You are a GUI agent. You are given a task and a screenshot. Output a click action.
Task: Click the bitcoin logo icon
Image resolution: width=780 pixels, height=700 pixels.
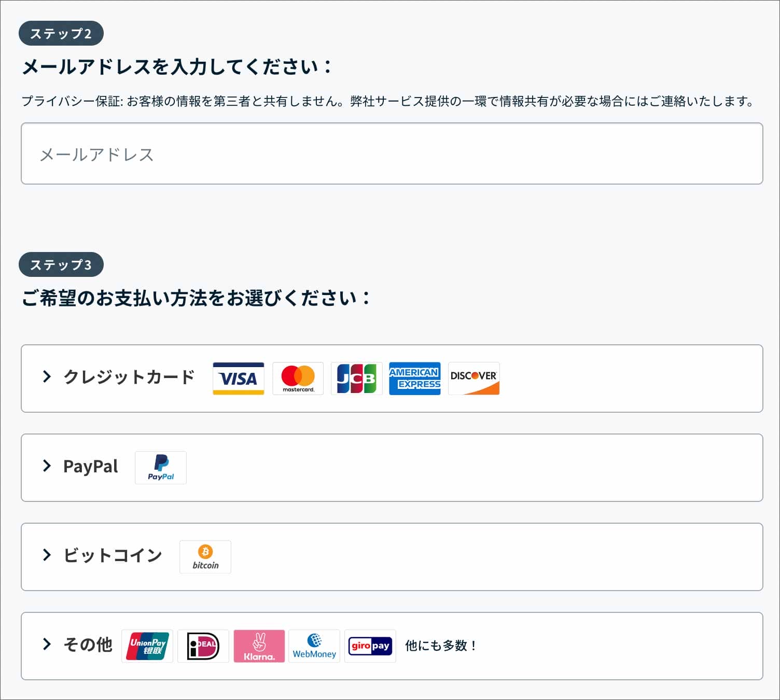coord(205,557)
